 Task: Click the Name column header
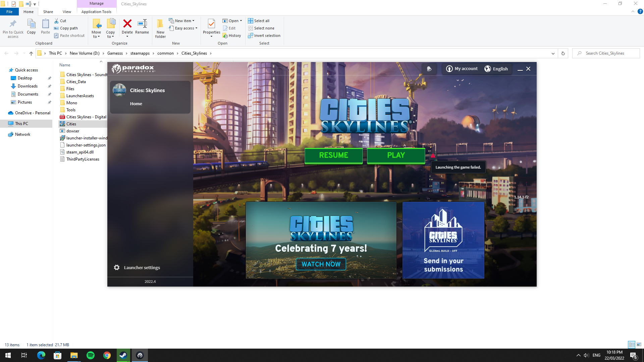[x=65, y=65]
